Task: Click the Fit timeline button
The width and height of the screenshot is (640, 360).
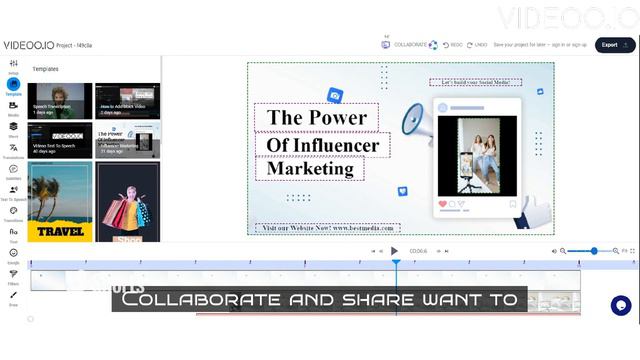Action: (624, 251)
